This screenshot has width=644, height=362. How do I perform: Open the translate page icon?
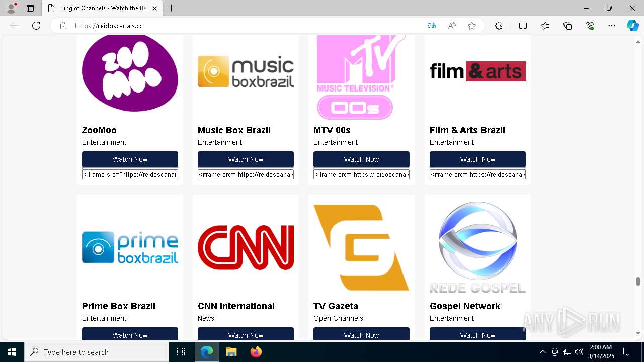pos(432,26)
